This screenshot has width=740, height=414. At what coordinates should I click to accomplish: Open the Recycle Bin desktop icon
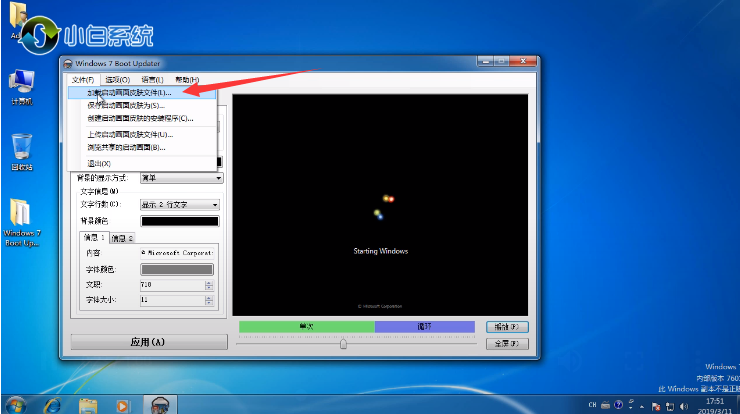click(x=21, y=149)
